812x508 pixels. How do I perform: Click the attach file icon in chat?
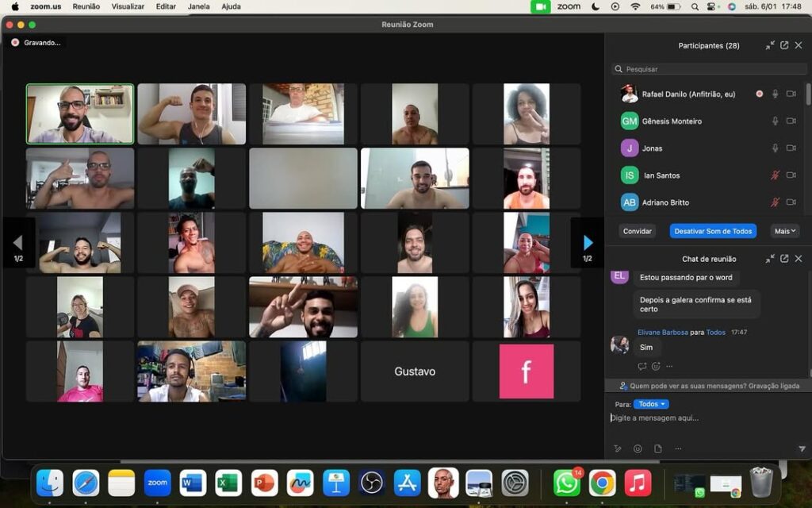(x=657, y=448)
